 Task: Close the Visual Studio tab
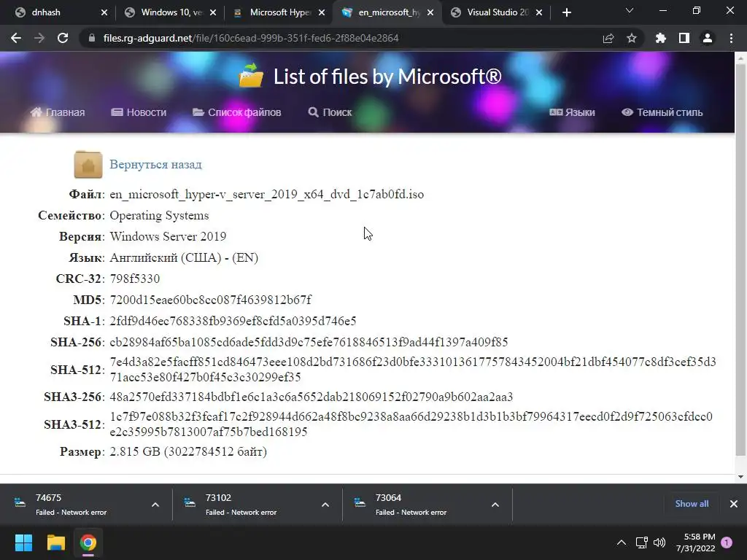tap(539, 12)
